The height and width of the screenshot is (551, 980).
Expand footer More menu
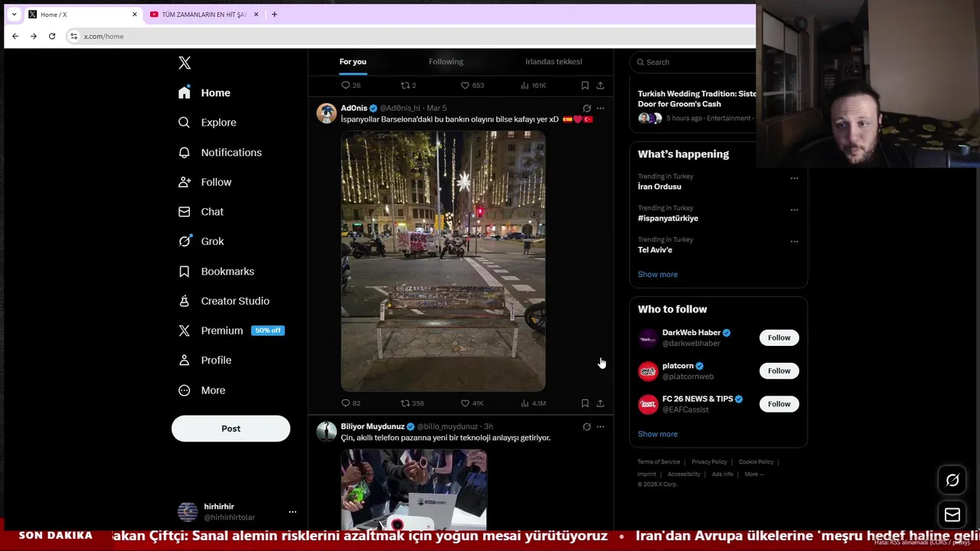(754, 474)
